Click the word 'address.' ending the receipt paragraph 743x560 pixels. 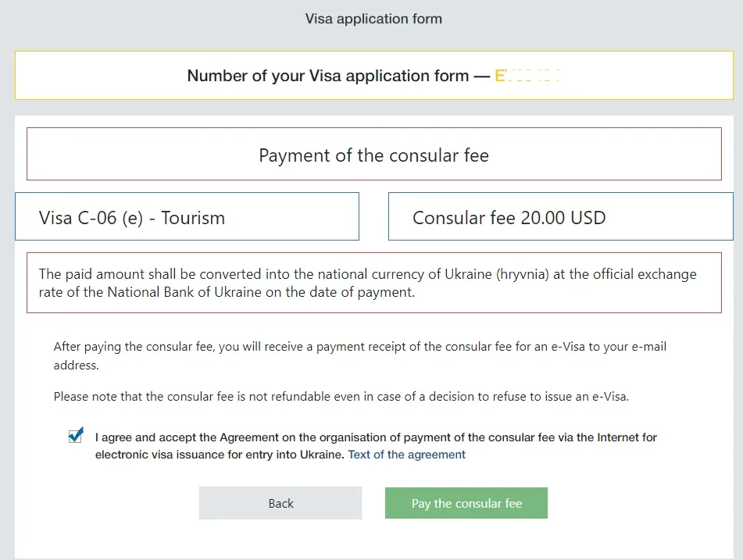[76, 366]
